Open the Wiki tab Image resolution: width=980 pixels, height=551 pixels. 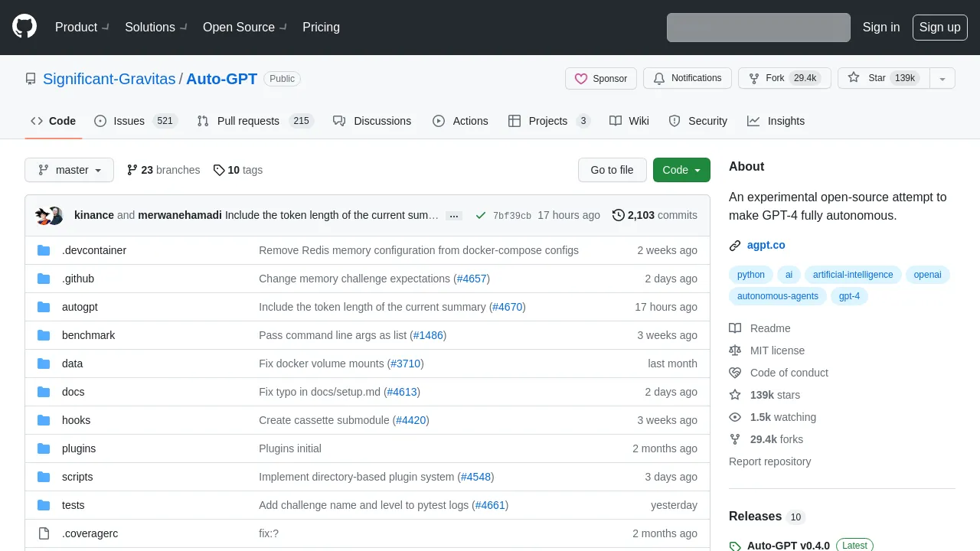tap(629, 121)
